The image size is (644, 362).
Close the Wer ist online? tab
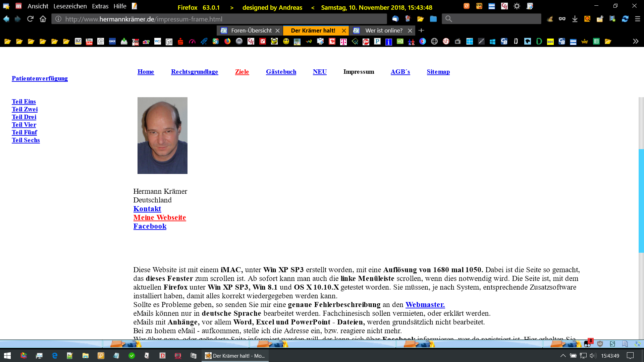410,31
